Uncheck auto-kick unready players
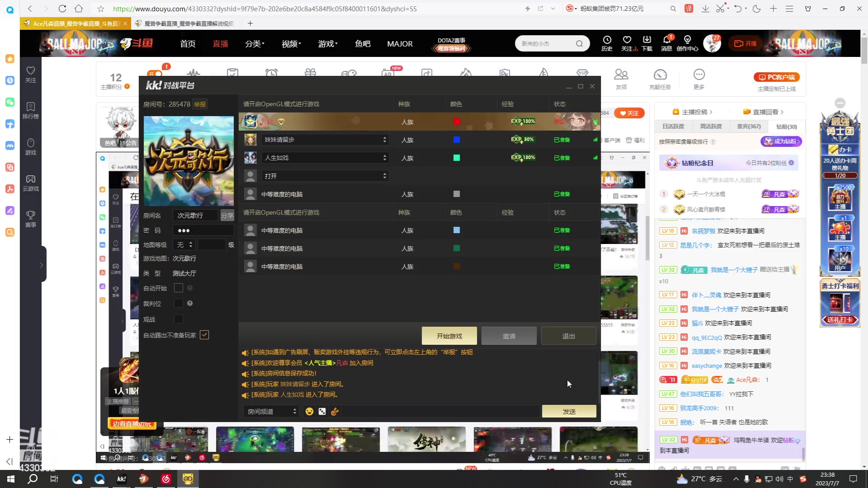Image resolution: width=868 pixels, height=488 pixels. 204,335
